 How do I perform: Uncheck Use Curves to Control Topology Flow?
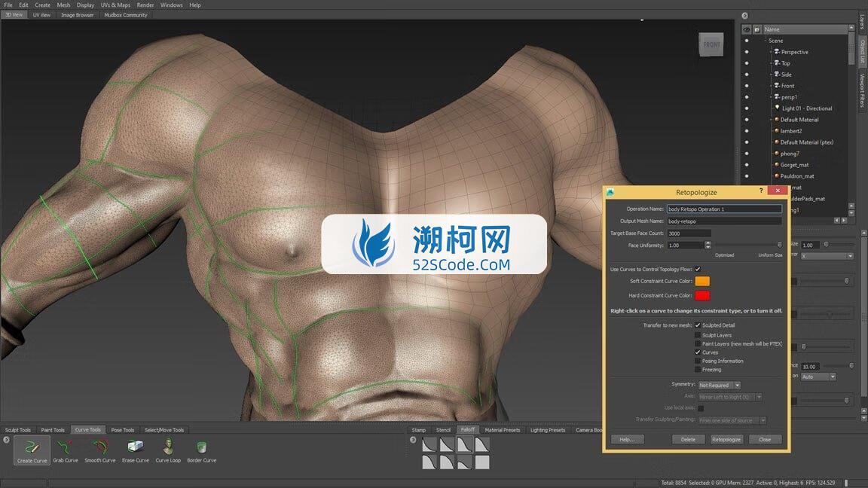698,269
